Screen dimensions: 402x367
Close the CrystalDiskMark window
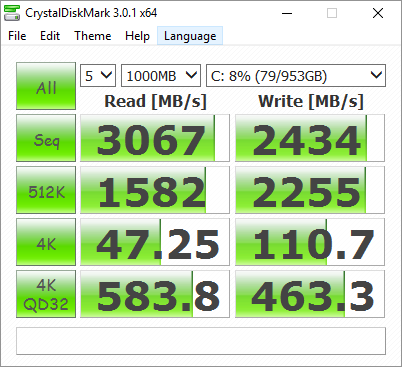click(x=378, y=13)
